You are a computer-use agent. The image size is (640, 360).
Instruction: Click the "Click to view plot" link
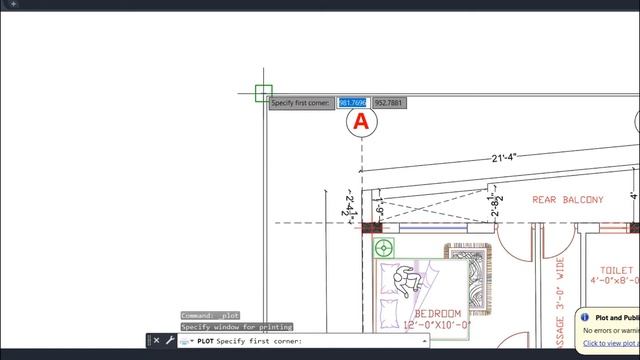(611, 343)
